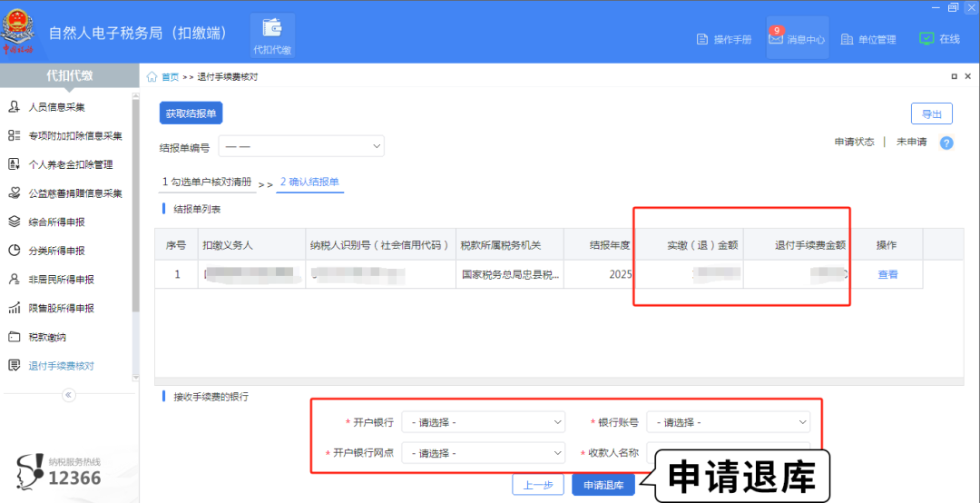Open the 开户银行网点 dropdown

point(483,452)
